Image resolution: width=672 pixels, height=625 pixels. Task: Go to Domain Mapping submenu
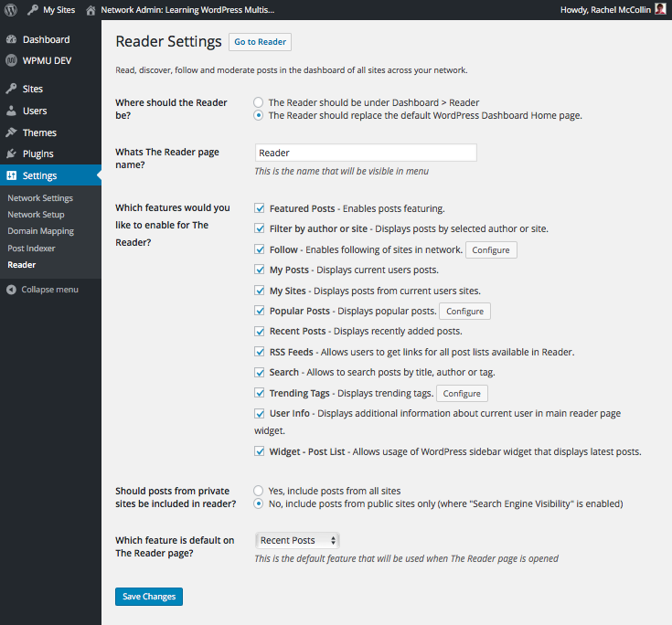pos(41,231)
